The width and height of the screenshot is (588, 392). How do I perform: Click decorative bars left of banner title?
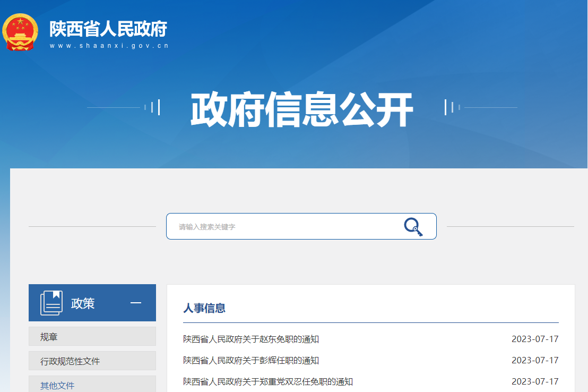tap(152, 107)
